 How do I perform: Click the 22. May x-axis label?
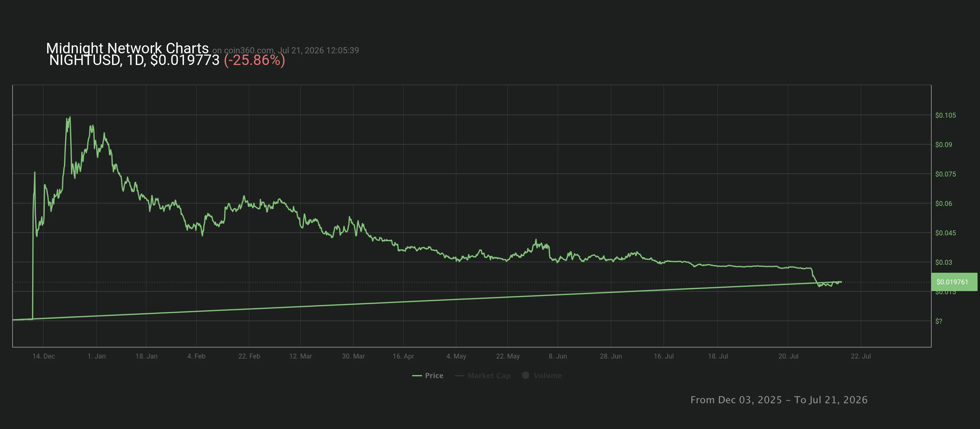(x=507, y=356)
